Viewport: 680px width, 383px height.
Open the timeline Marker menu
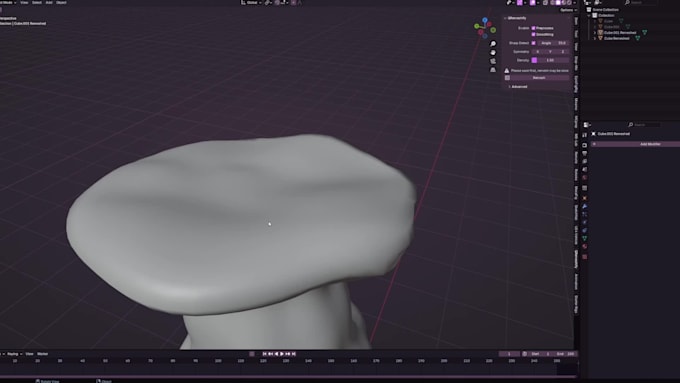click(42, 354)
